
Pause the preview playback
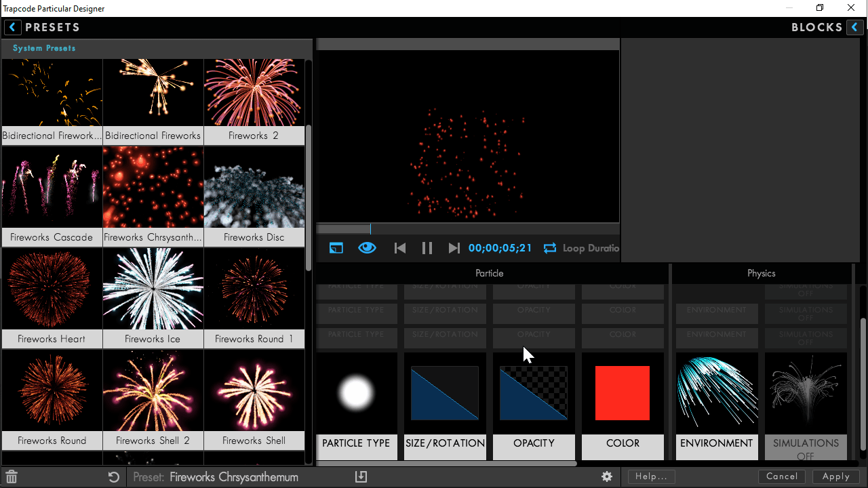pos(427,248)
